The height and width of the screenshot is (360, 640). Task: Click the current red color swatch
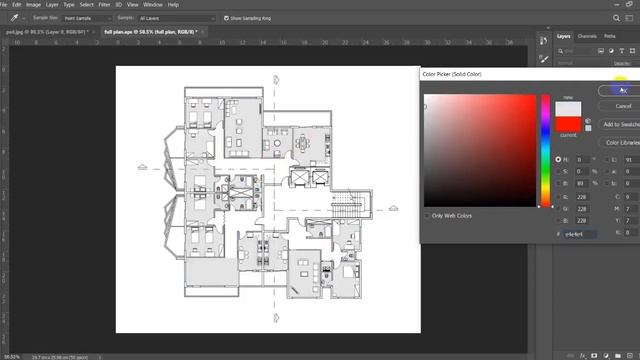[568, 124]
